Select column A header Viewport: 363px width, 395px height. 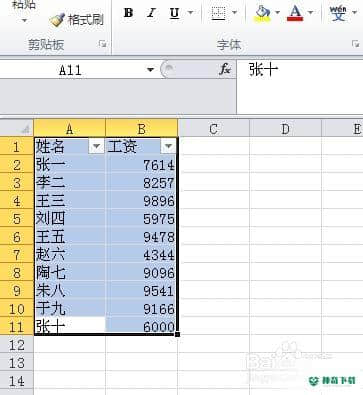pos(69,129)
